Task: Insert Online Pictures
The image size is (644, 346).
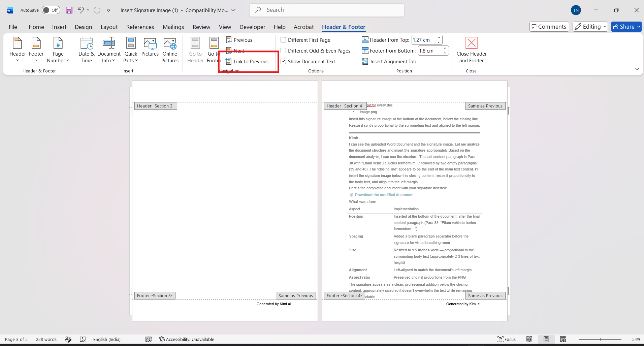Action: click(170, 50)
